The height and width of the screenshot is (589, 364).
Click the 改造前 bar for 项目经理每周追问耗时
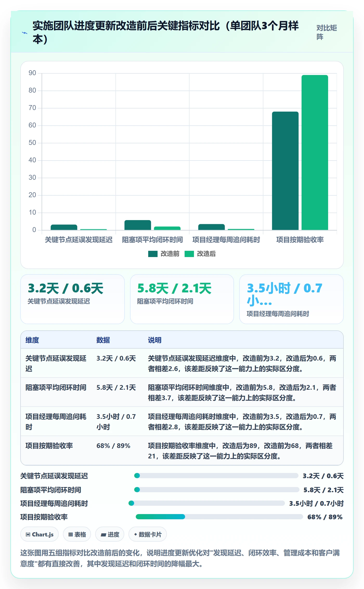pyautogui.click(x=211, y=227)
